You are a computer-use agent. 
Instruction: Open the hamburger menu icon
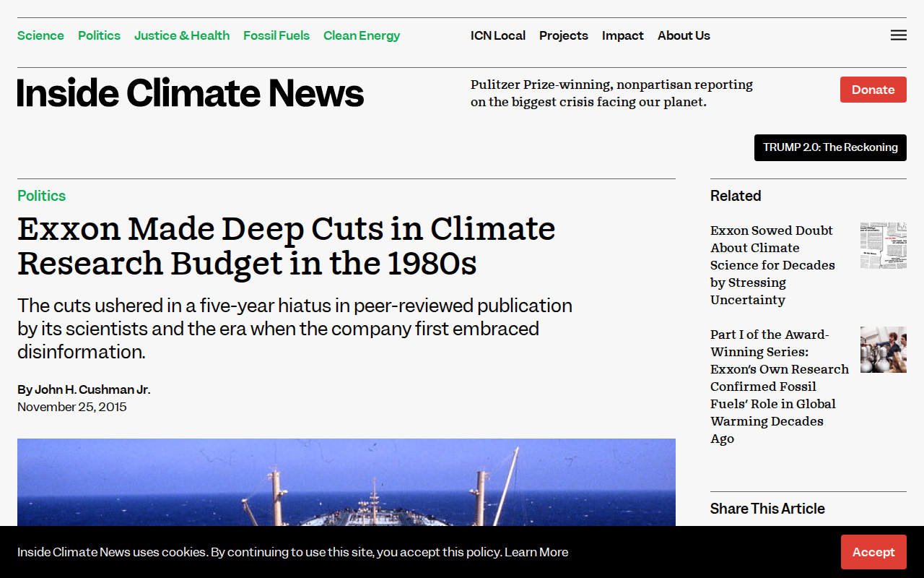(x=898, y=35)
